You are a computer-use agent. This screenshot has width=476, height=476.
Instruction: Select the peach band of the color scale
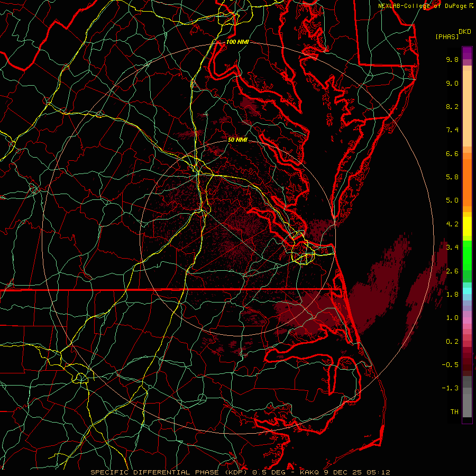tap(467, 106)
